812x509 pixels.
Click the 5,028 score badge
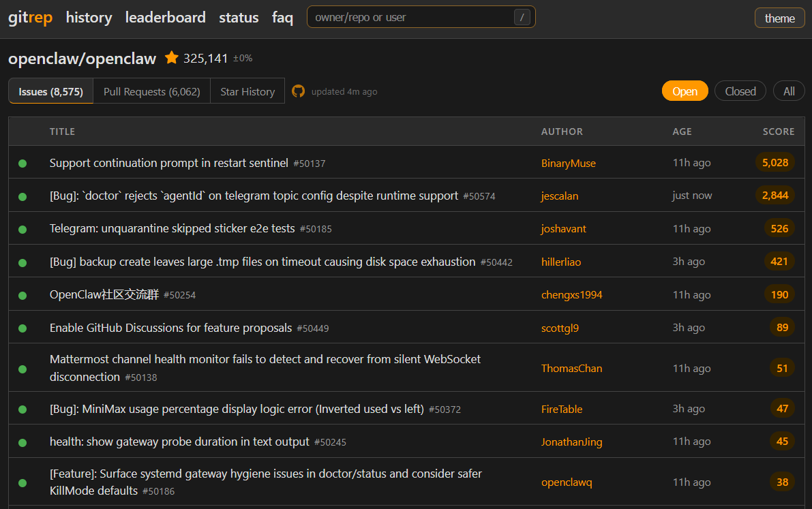(x=775, y=163)
